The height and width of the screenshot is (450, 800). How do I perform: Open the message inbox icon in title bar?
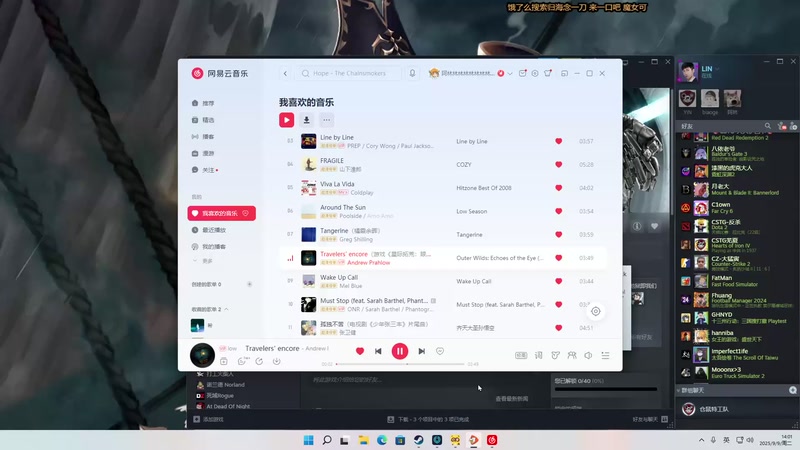(x=522, y=73)
